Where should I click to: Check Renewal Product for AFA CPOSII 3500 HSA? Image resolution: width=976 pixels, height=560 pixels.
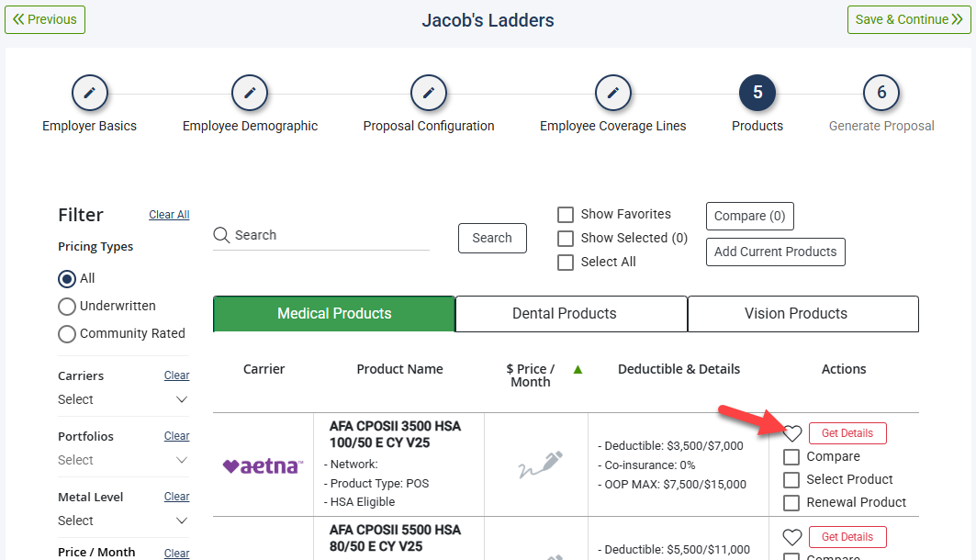coord(791,503)
